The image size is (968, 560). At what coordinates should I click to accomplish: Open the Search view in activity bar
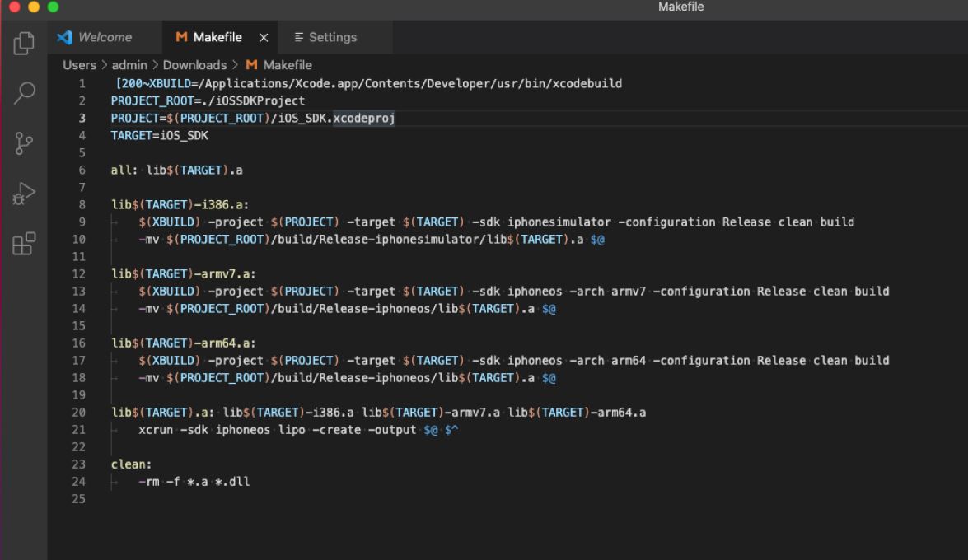point(23,92)
